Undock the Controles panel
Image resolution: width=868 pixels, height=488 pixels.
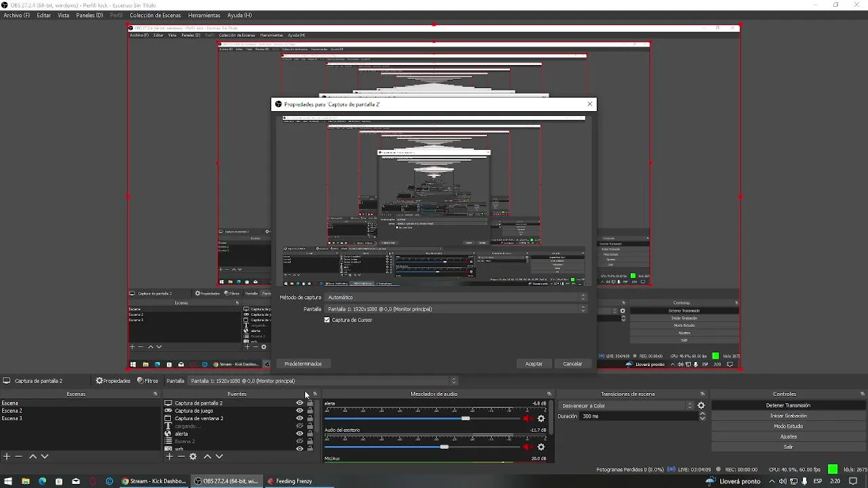863,394
